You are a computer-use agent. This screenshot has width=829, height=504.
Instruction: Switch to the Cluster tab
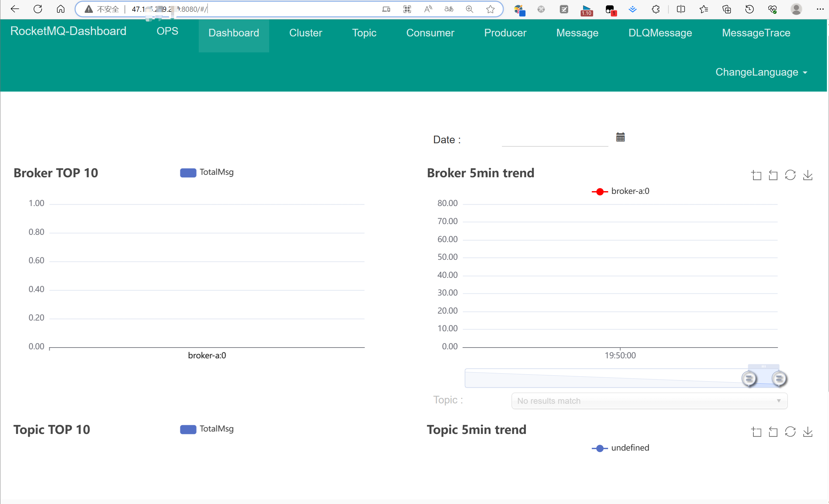[306, 33]
